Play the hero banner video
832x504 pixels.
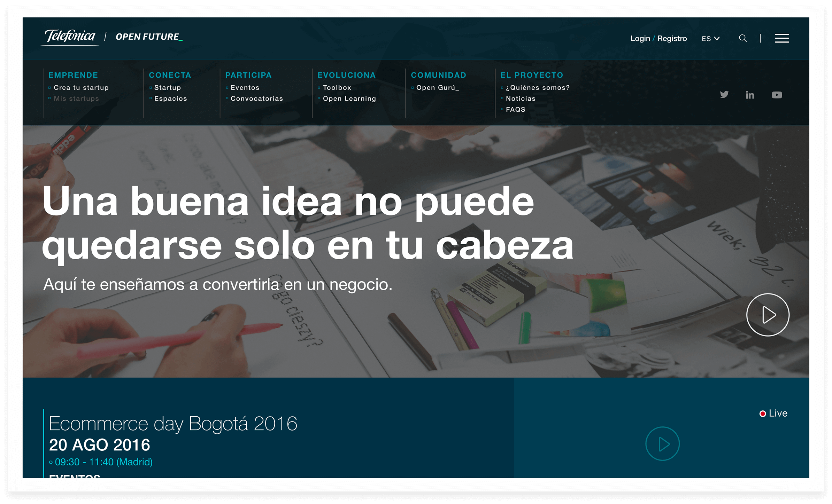click(x=768, y=315)
